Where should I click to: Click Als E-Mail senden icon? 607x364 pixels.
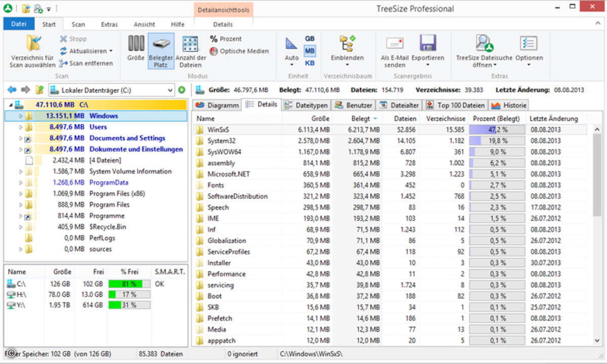[395, 43]
